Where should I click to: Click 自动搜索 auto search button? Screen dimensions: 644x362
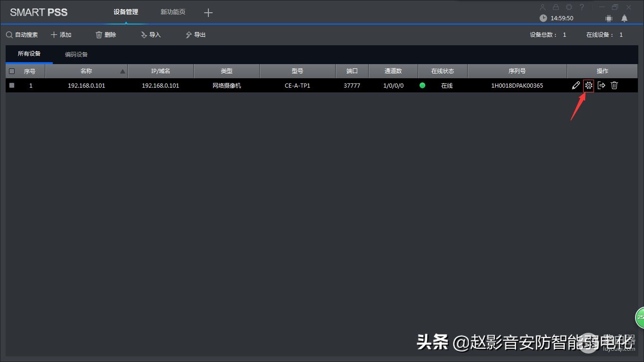pos(22,35)
